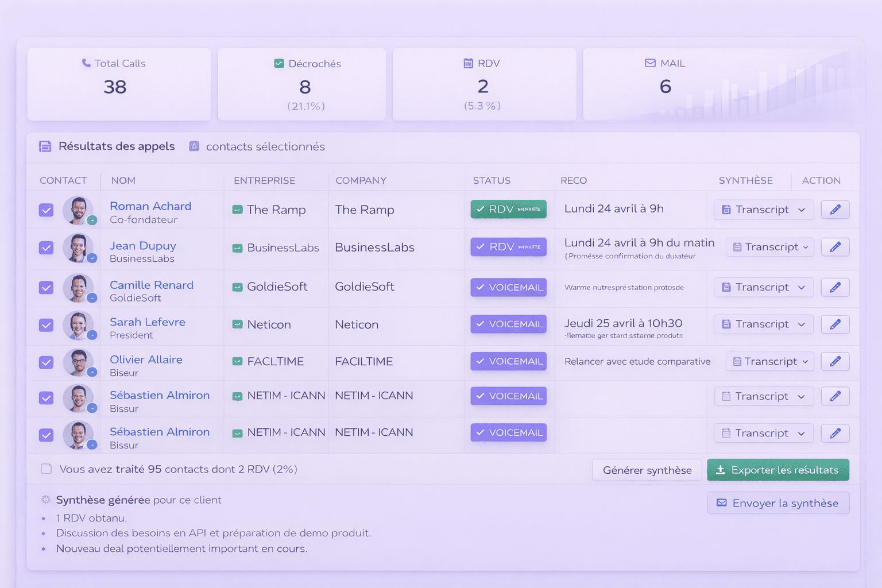
Task: Uncheck the checkbox for Jean Dupuy
Action: tap(46, 248)
